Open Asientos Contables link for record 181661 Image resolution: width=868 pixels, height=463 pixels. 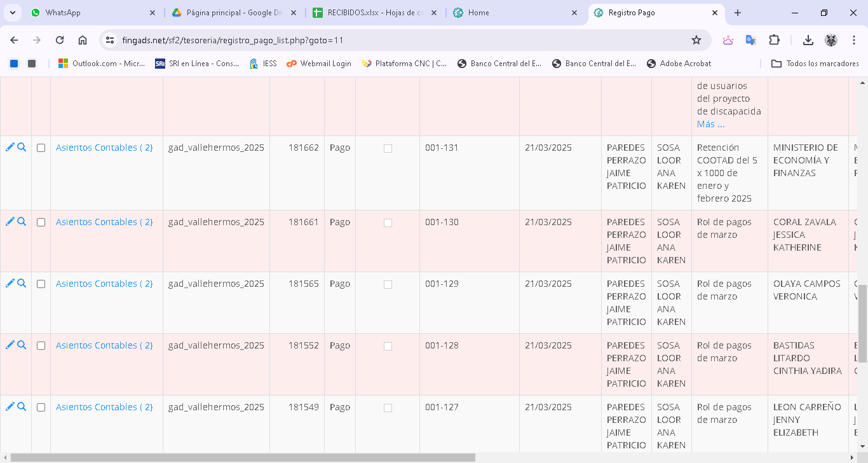coord(104,222)
